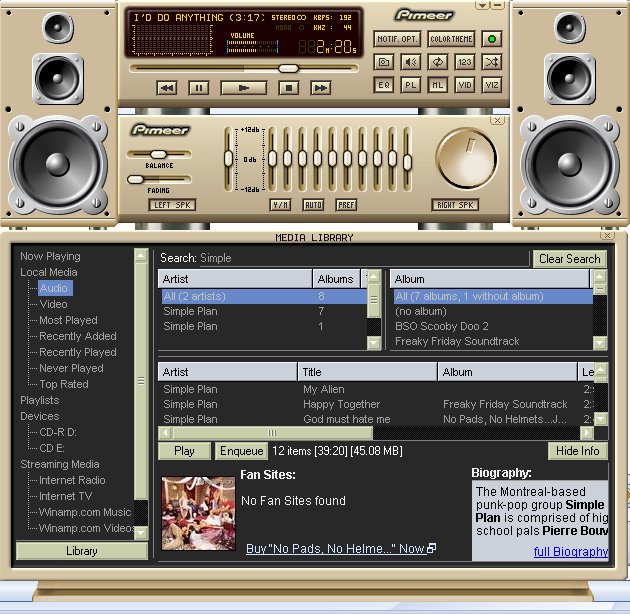The height and width of the screenshot is (614, 630).
Task: Toggle the ML media library button
Action: [x=438, y=85]
